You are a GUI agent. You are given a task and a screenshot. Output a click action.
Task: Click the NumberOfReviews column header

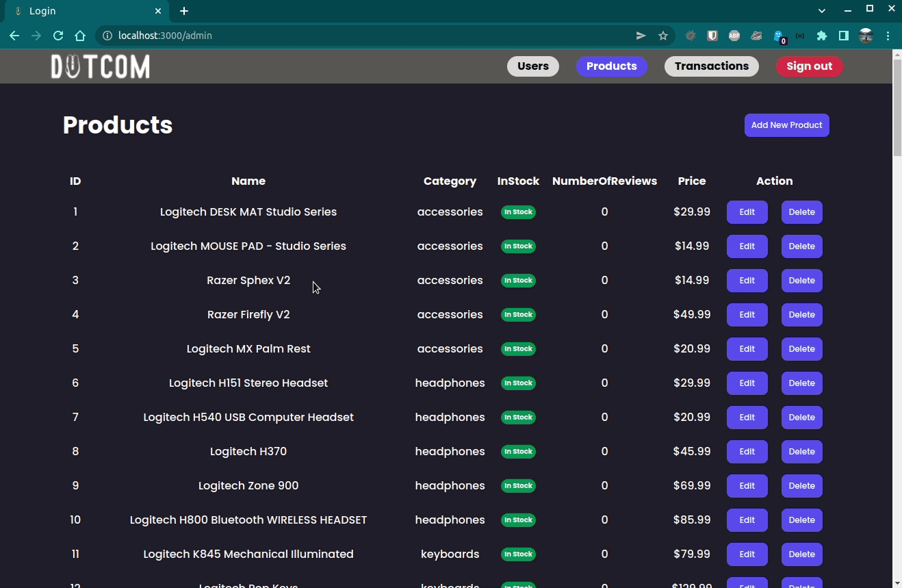(604, 181)
